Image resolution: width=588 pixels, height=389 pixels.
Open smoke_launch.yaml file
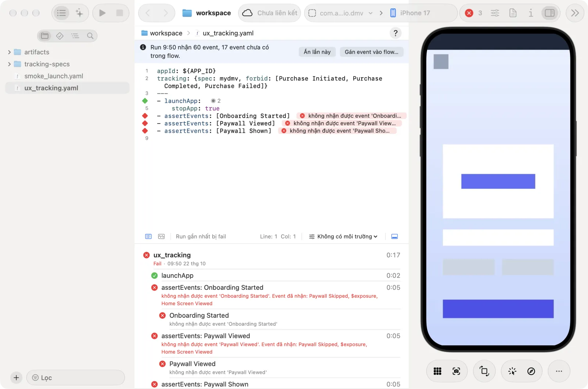click(x=67, y=76)
